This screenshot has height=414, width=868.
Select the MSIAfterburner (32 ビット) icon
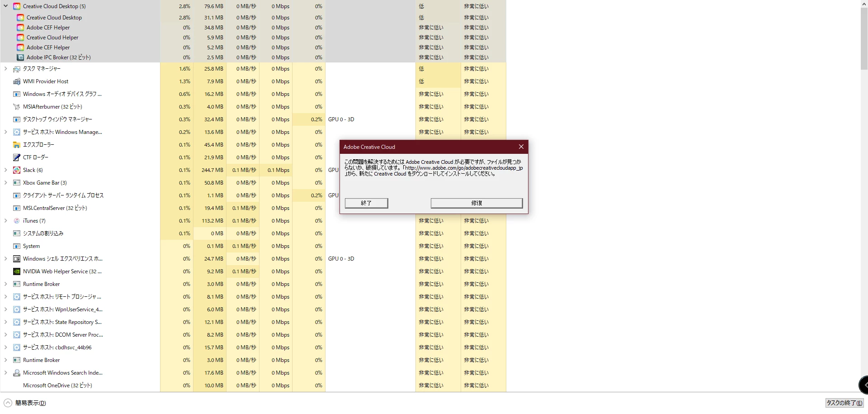17,107
